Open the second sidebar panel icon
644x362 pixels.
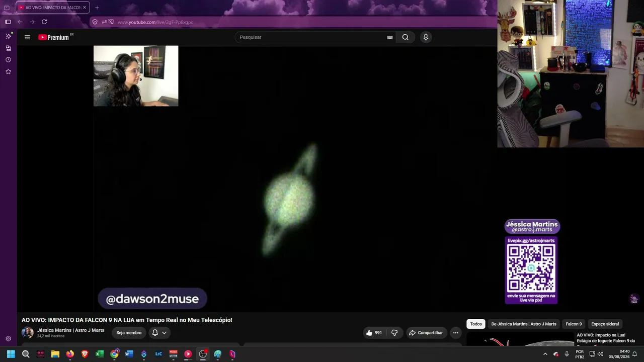point(8,48)
